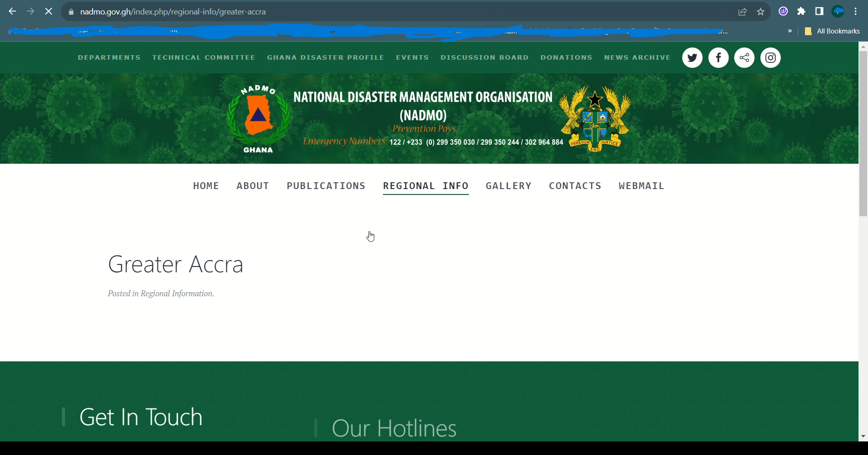Open Ghana Disaster Profile link
The height and width of the screenshot is (455, 868).
(325, 58)
